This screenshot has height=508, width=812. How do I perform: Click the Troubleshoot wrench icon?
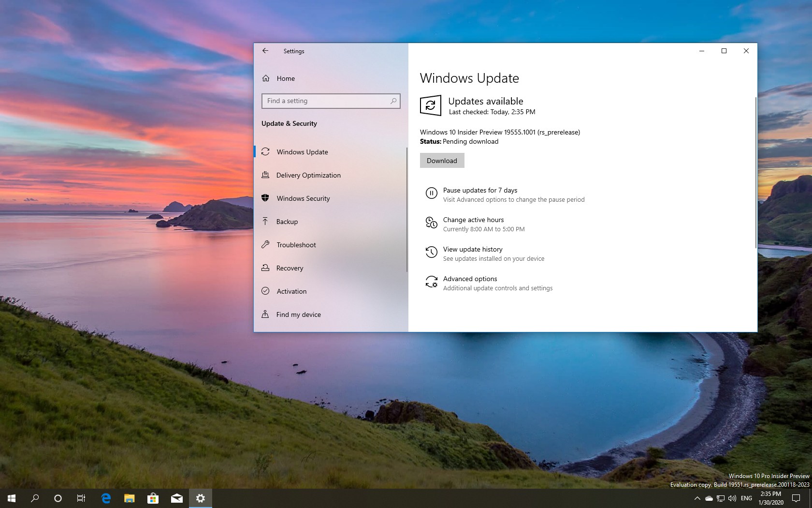(265, 245)
